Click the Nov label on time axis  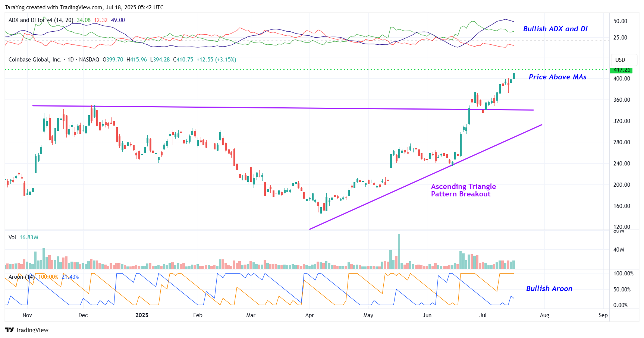(27, 315)
